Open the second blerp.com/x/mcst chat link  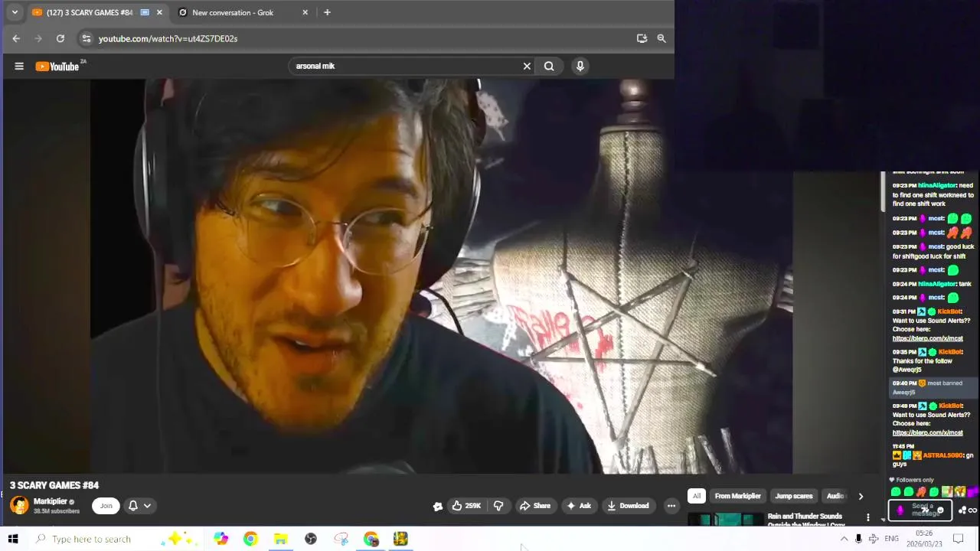(x=927, y=432)
